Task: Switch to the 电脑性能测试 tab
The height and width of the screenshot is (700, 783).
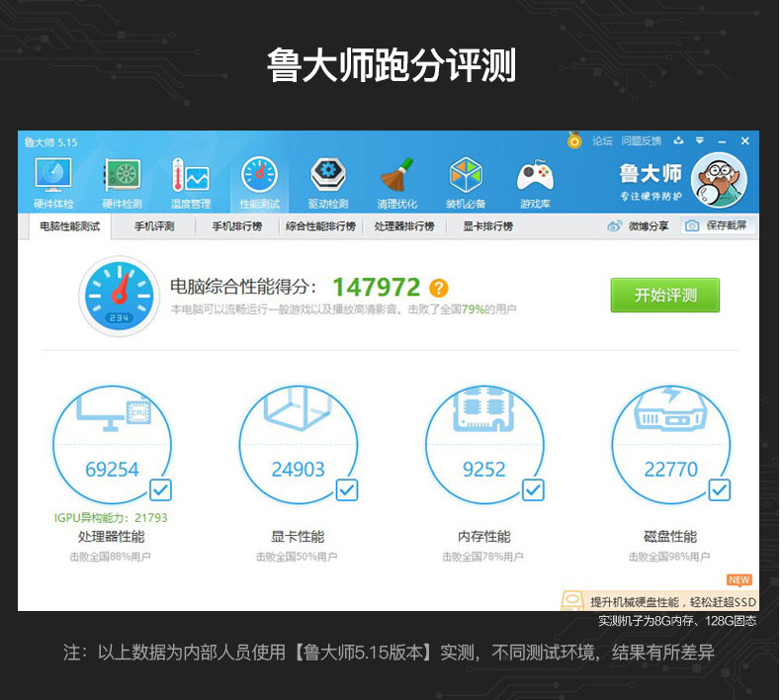Action: [70, 226]
